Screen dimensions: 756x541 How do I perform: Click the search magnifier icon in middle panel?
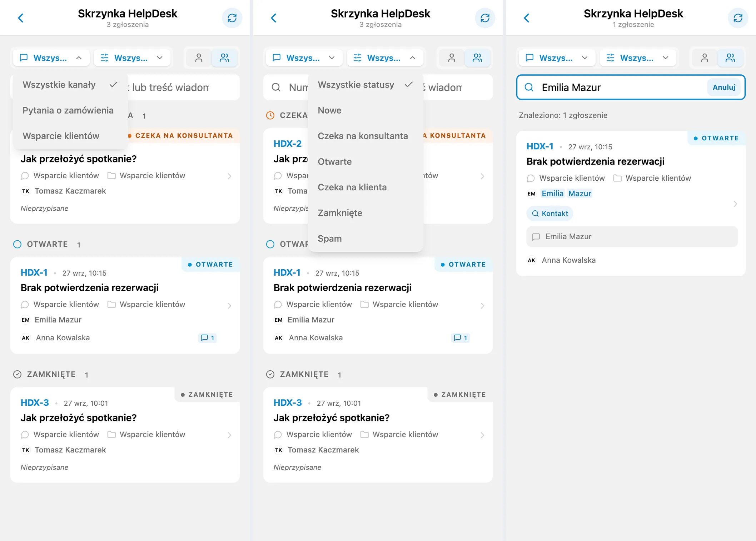point(276,87)
